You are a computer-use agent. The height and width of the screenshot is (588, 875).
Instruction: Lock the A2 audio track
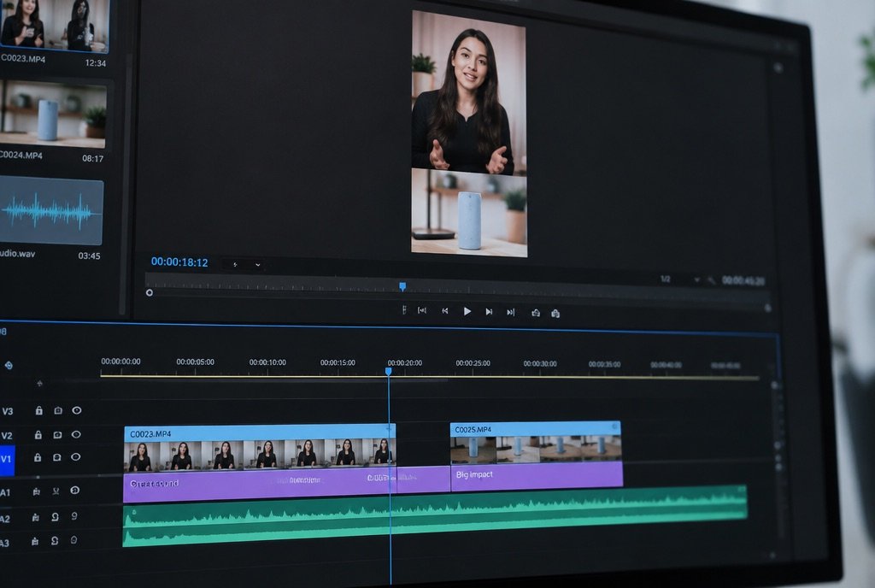[36, 518]
